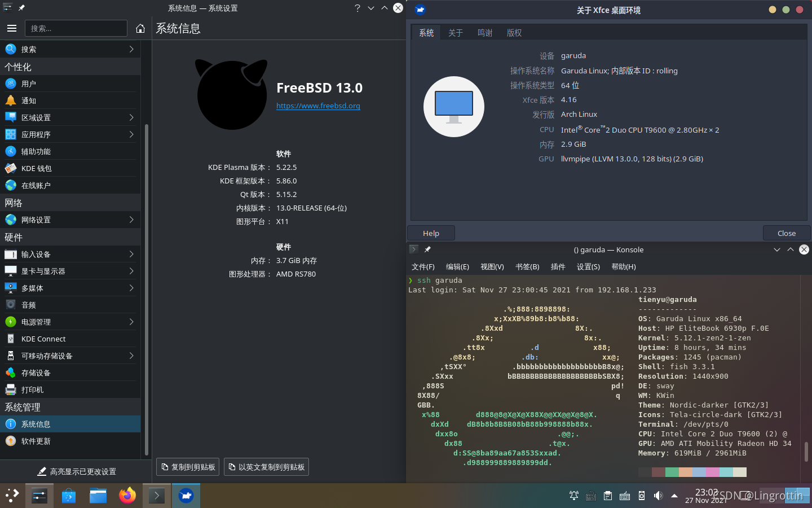Open the freebsd.org website link
The height and width of the screenshot is (508, 812).
pos(318,106)
